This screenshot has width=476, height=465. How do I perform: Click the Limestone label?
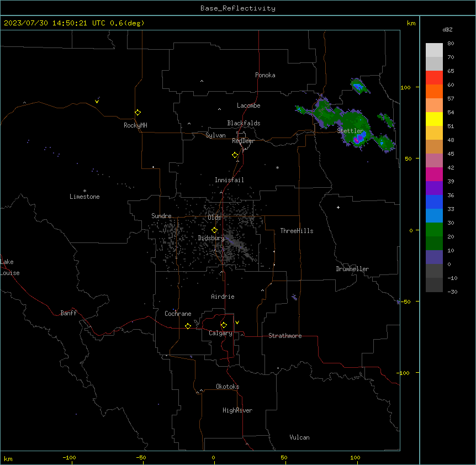(84, 197)
